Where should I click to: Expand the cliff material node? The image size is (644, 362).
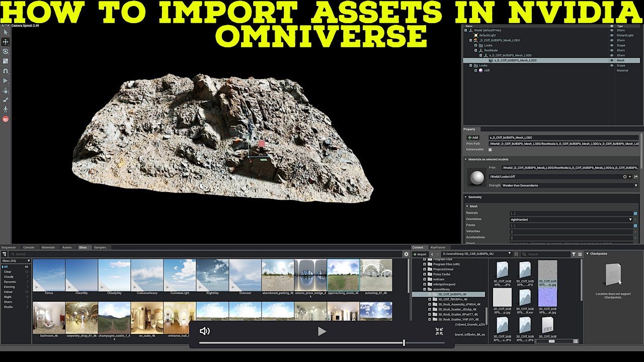tap(476, 70)
